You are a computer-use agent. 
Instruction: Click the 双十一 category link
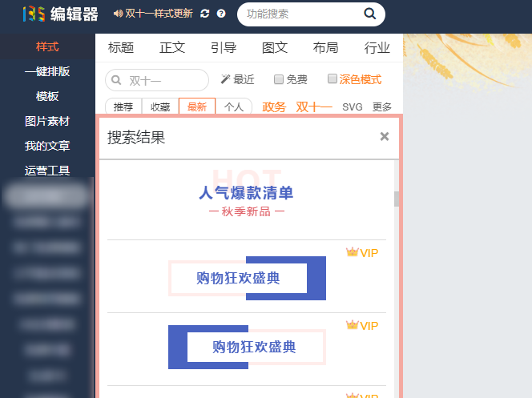(314, 107)
